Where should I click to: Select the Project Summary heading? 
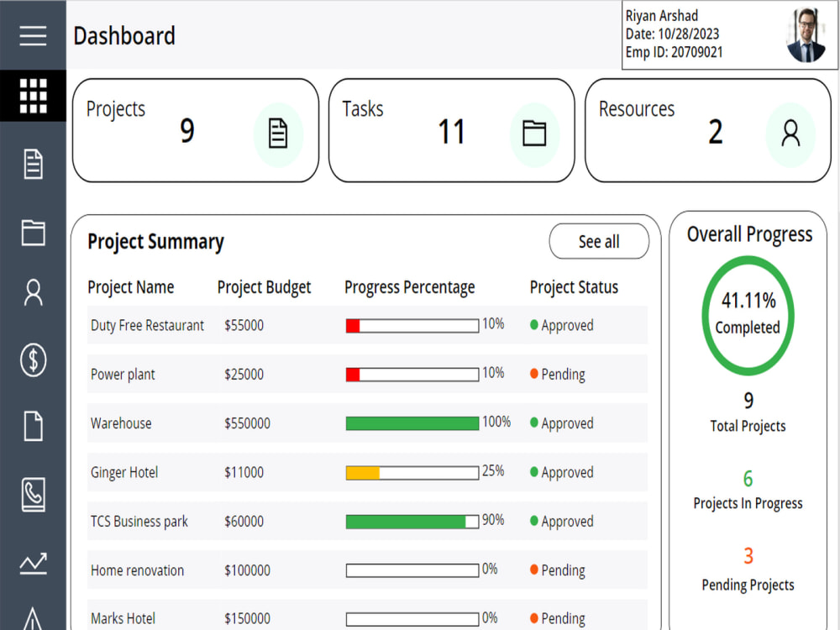pos(155,241)
